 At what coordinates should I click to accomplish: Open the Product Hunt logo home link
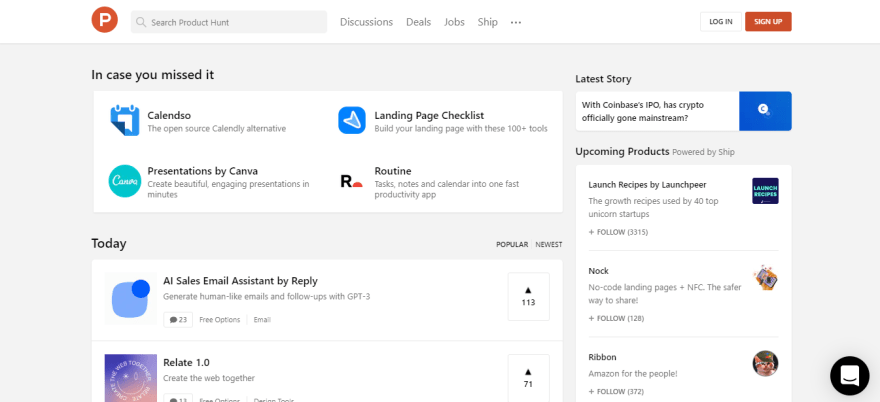tap(104, 20)
